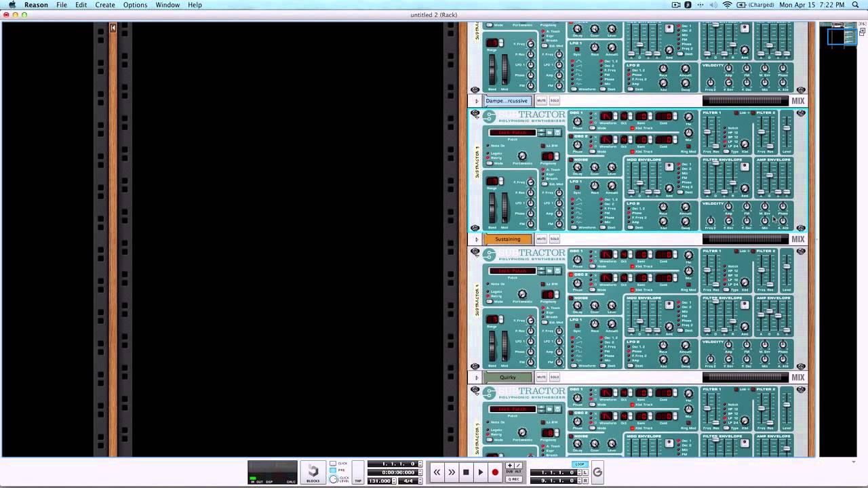Click the Tap tempo button
Screen dimensions: 868x488
click(357, 472)
